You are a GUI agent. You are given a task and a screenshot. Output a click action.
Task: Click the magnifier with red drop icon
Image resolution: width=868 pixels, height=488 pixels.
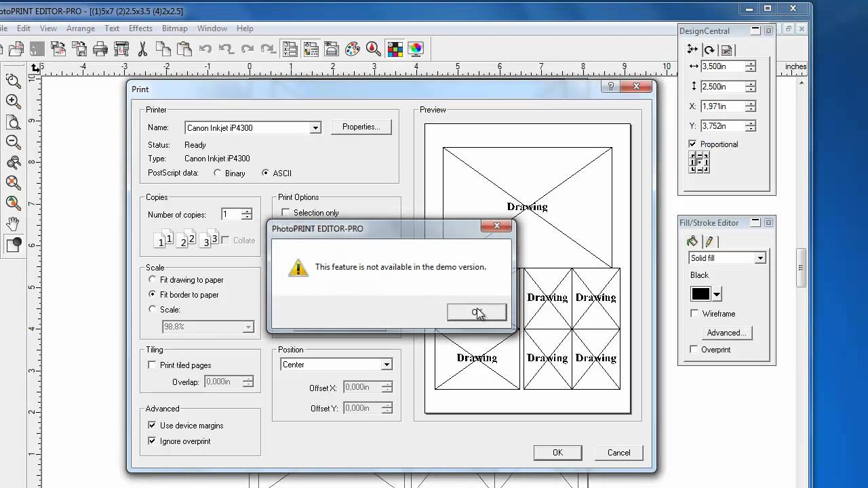[373, 49]
